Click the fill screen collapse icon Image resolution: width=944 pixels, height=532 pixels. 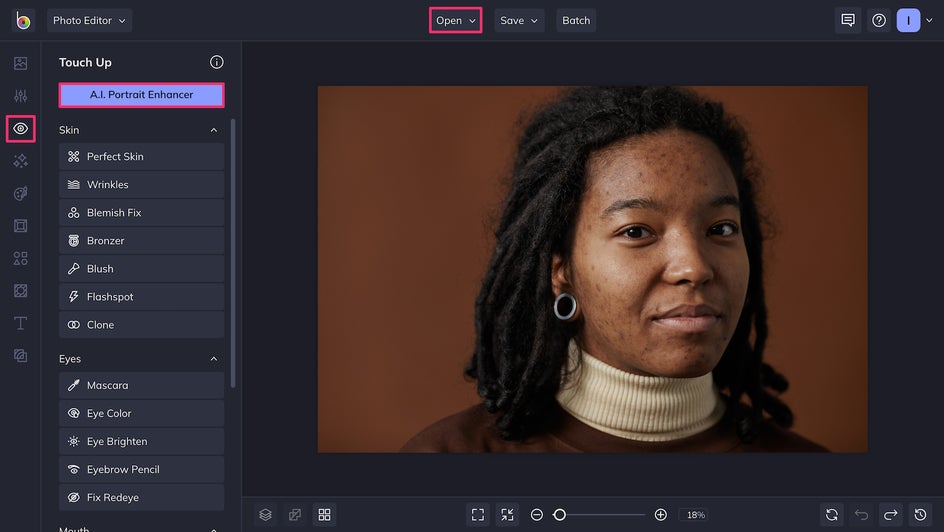(x=508, y=515)
